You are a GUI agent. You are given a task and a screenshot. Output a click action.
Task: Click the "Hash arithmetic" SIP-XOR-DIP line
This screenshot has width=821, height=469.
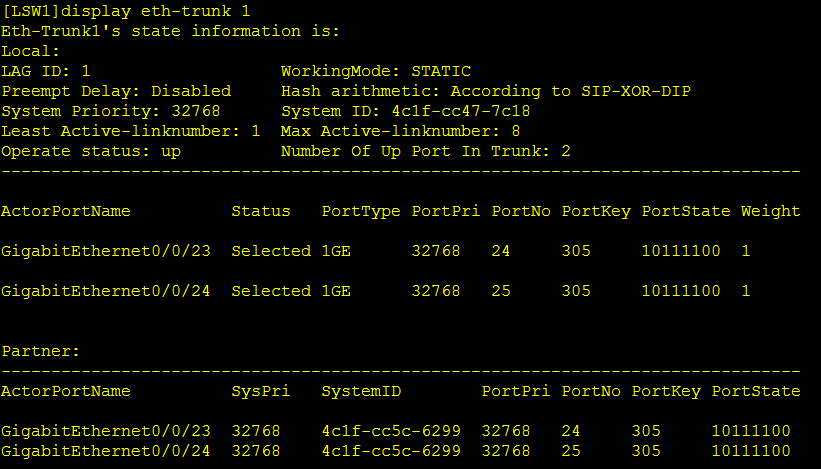(485, 91)
